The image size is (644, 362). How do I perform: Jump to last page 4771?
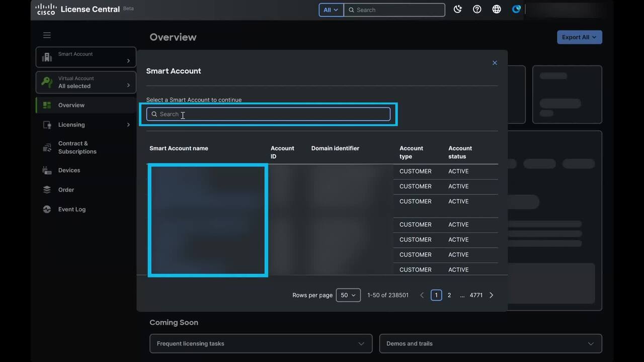point(476,295)
